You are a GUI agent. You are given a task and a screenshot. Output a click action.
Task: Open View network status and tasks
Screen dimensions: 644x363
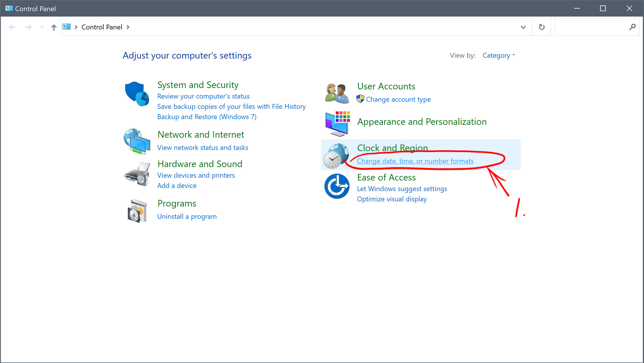click(x=203, y=148)
